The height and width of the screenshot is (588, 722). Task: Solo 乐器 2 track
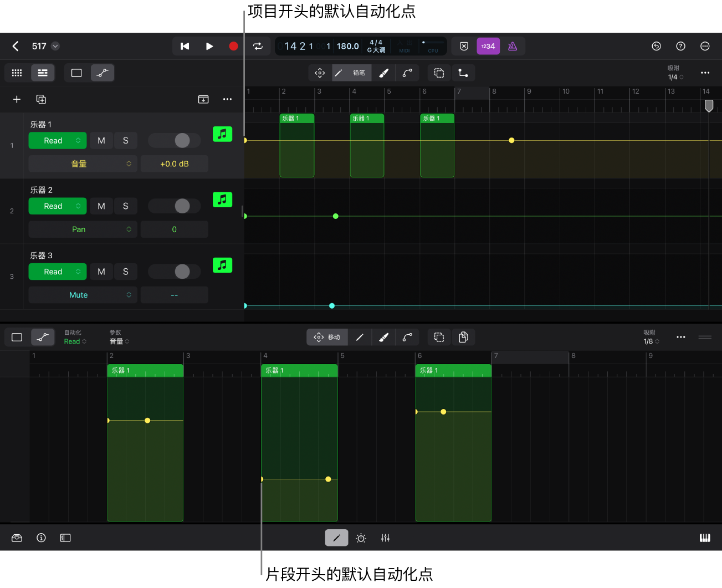click(126, 206)
